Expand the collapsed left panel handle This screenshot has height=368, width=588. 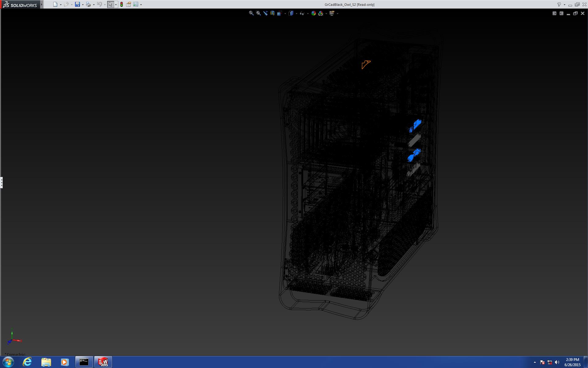coord(2,182)
